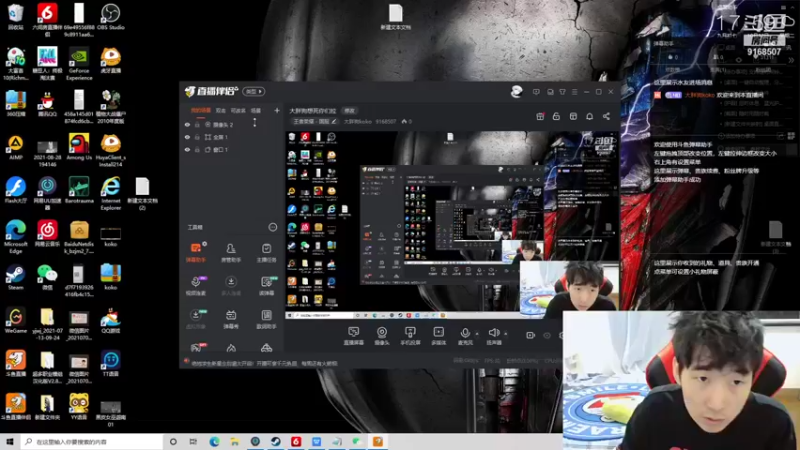The width and height of the screenshot is (800, 450).
Task: Mute the 麦克风 microphone
Action: point(465,336)
